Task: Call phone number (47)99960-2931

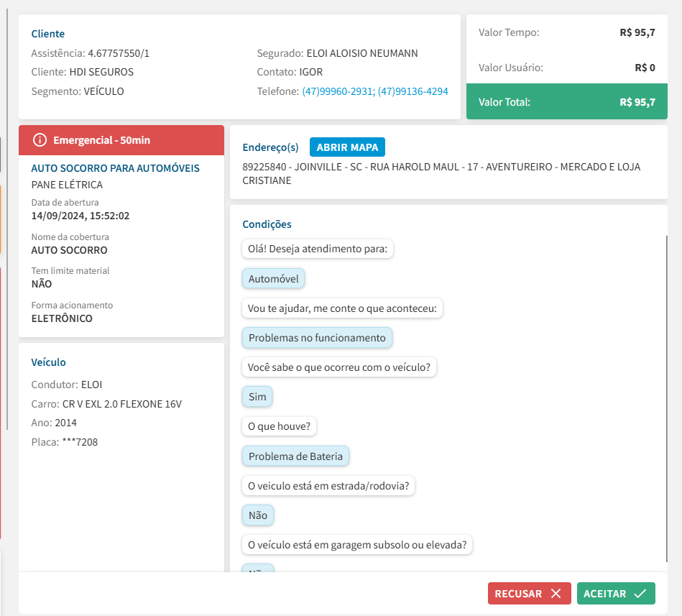Action: [x=337, y=91]
